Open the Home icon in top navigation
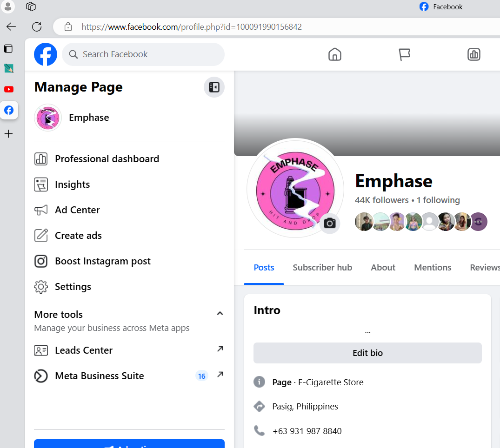Viewport: 500px width, 448px height. click(335, 54)
